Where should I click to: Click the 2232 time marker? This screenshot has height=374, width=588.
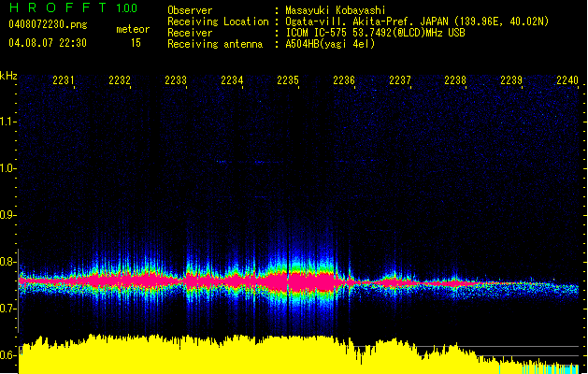[x=120, y=80]
